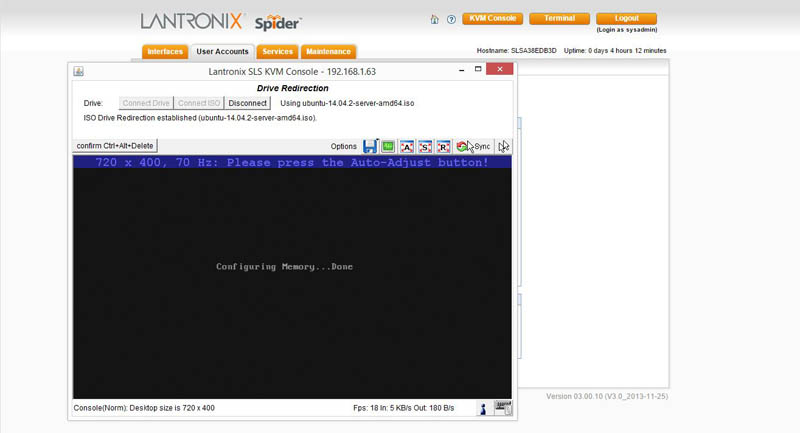
Task: Open the help question mark icon
Action: pyautogui.click(x=451, y=19)
